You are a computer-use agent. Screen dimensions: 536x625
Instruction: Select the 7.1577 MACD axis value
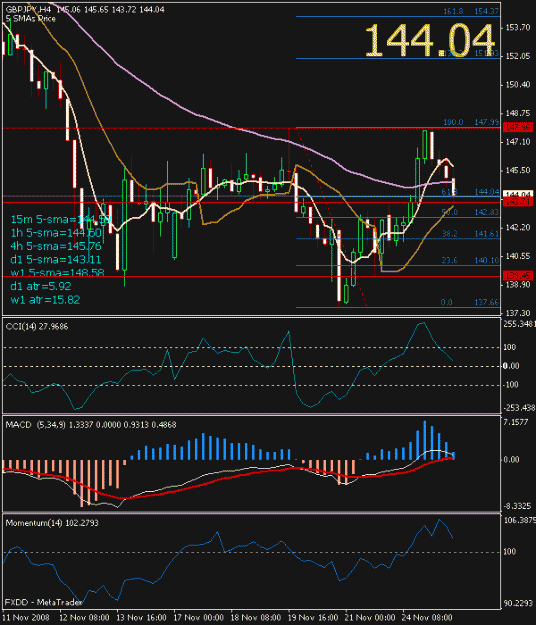pyautogui.click(x=516, y=422)
